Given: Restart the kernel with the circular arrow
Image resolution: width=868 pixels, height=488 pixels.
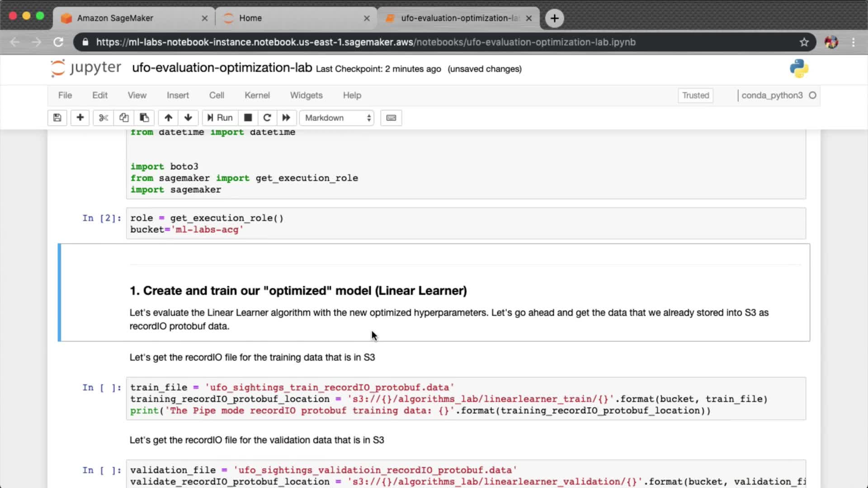Looking at the screenshot, I should 267,118.
